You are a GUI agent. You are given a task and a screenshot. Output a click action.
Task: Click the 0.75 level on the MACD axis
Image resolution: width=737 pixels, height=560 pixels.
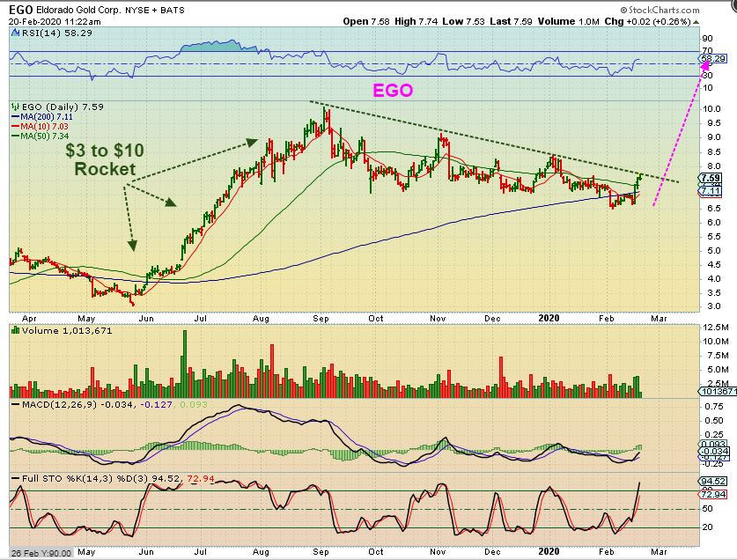[x=714, y=406]
